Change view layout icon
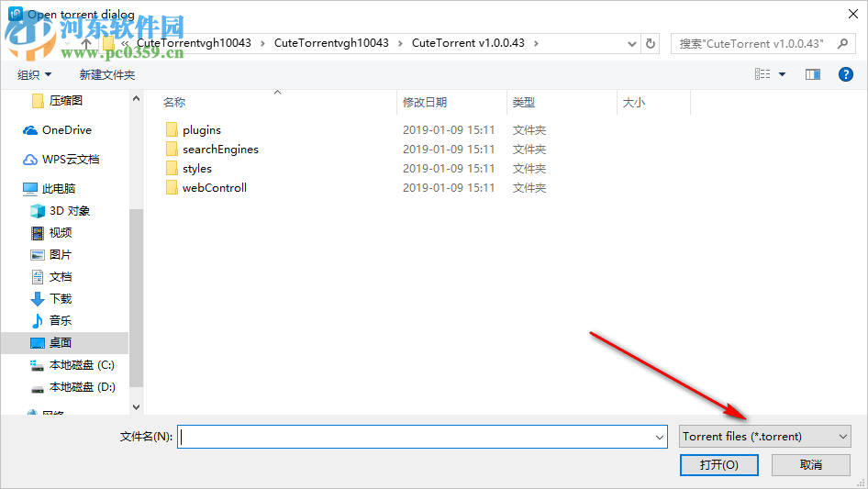 coord(762,74)
